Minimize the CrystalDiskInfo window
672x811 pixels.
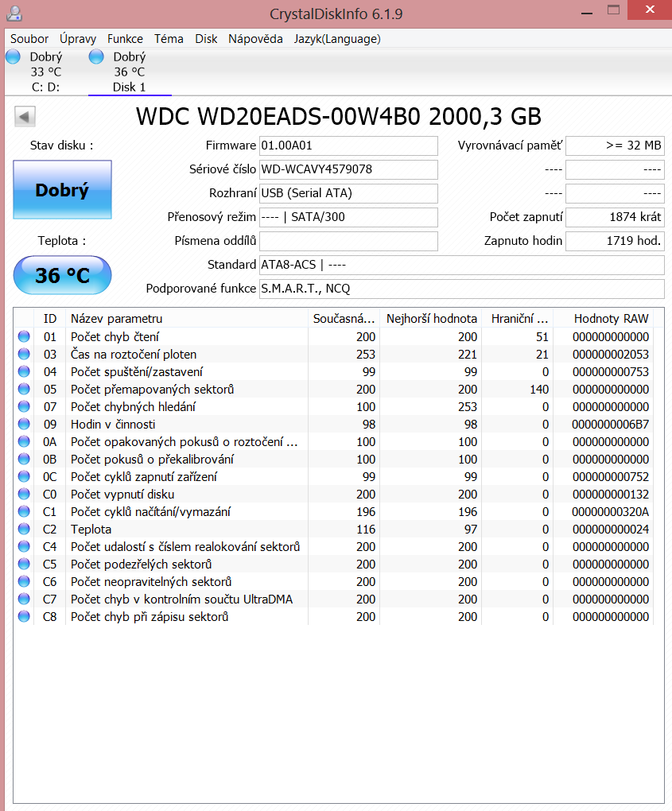click(587, 11)
